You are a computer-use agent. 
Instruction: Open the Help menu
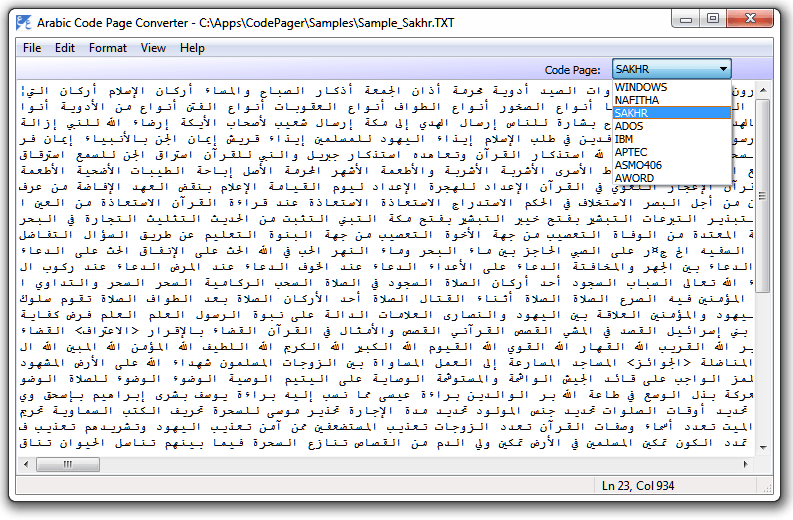192,48
